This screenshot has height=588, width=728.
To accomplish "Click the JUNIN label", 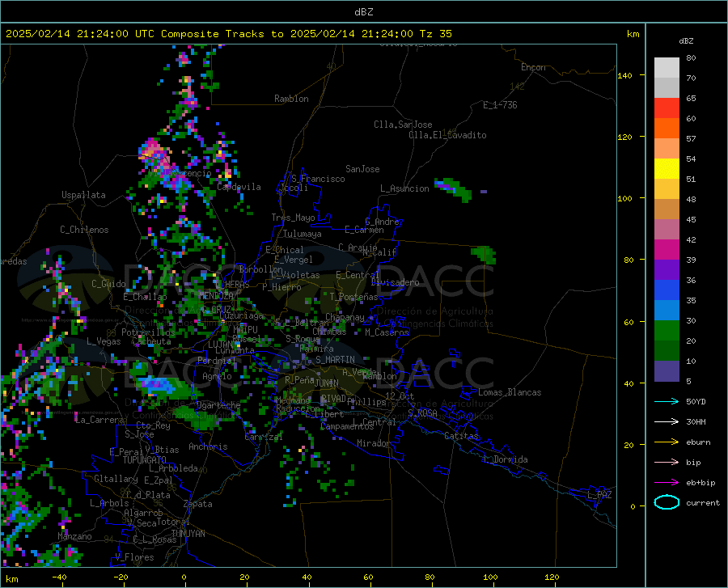I will (327, 383).
